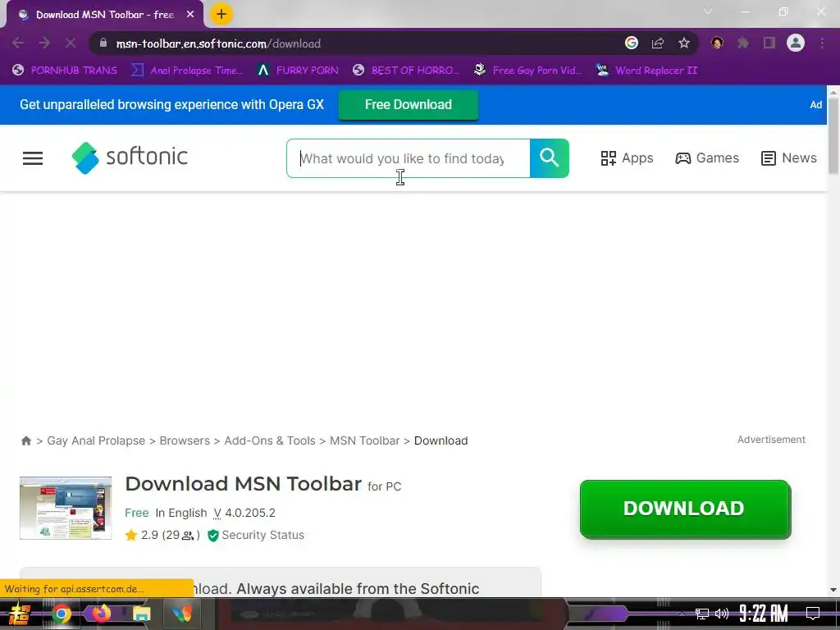The width and height of the screenshot is (840, 630).
Task: Open Chrome from the taskbar
Action: click(x=61, y=614)
